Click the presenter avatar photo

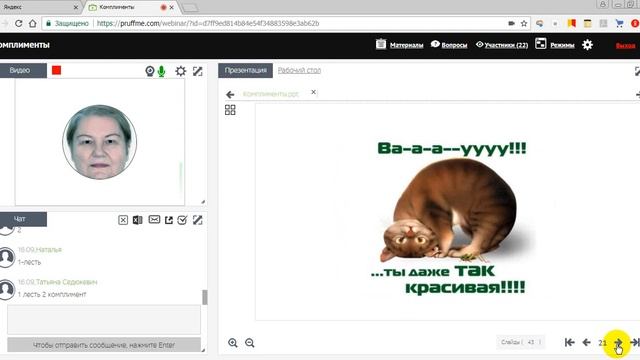click(x=100, y=142)
